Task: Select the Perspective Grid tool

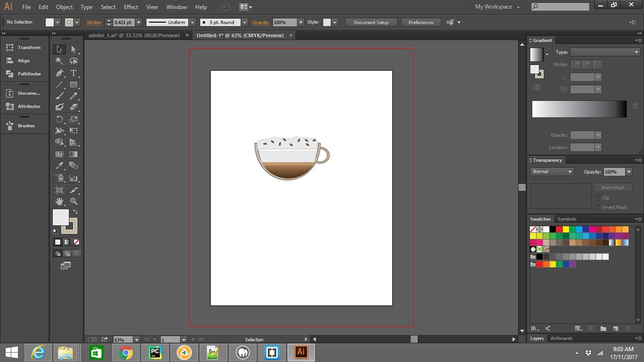Action: point(74,142)
